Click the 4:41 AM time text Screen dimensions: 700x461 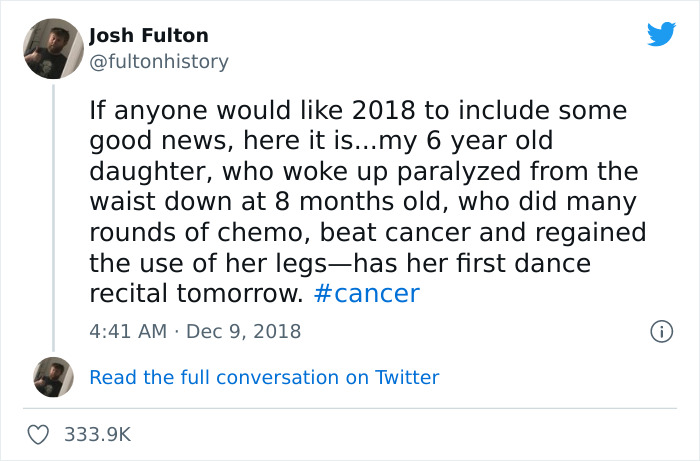tap(126, 330)
